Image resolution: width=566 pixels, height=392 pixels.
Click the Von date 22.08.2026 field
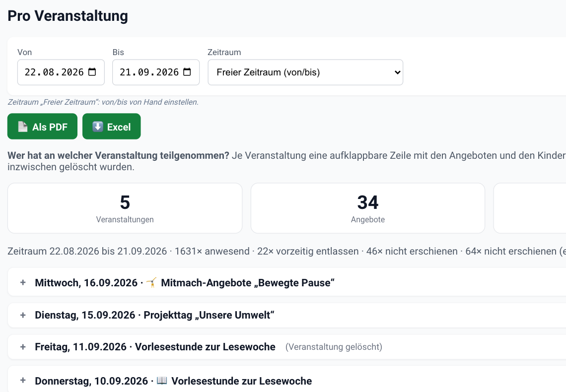[61, 72]
